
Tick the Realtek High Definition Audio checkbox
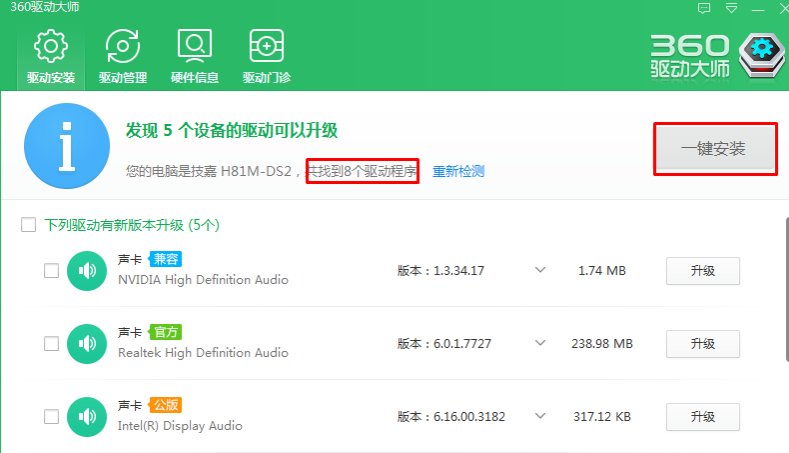[x=51, y=344]
